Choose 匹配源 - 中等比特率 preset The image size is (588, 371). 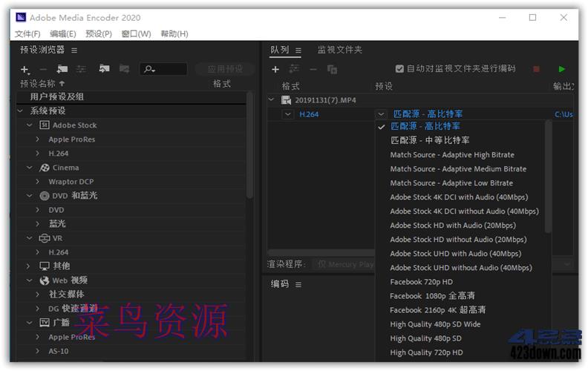tap(430, 140)
